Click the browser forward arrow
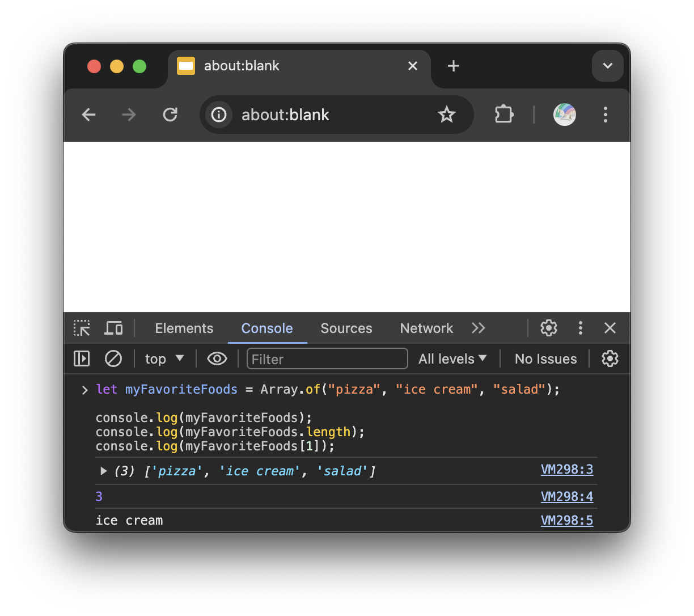The height and width of the screenshot is (616, 694). 129,115
